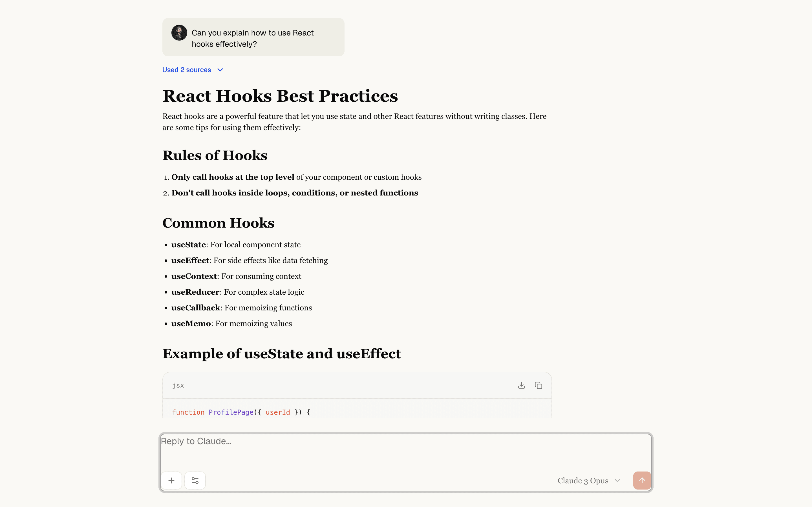Click the Used 2 sources link

(187, 70)
